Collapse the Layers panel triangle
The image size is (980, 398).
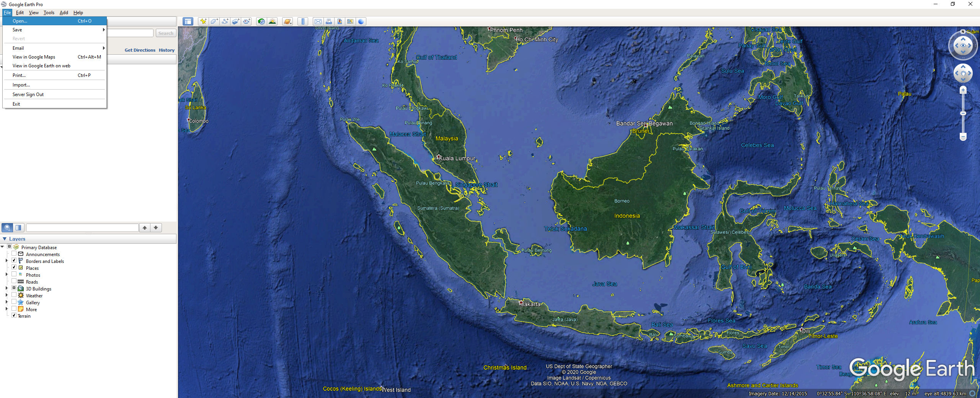click(x=5, y=239)
